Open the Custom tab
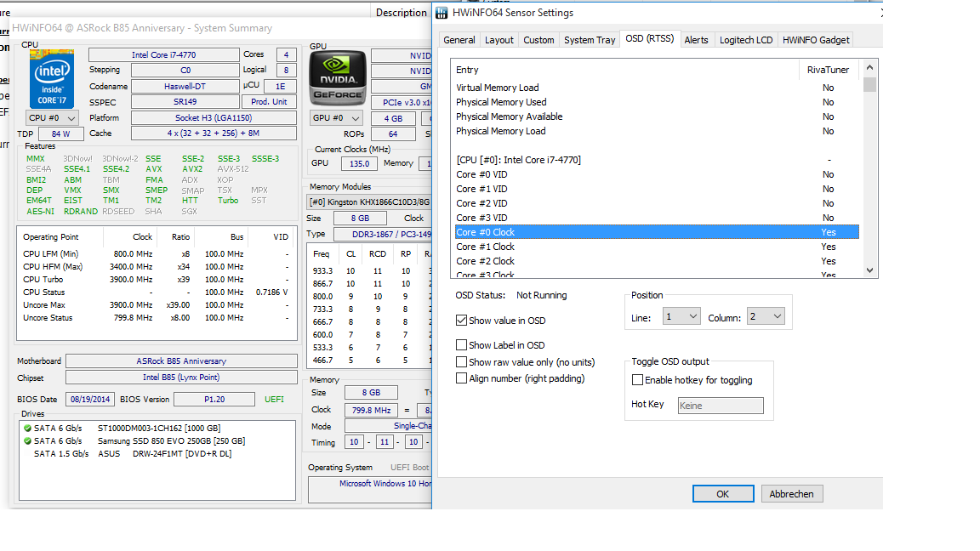 coord(538,40)
